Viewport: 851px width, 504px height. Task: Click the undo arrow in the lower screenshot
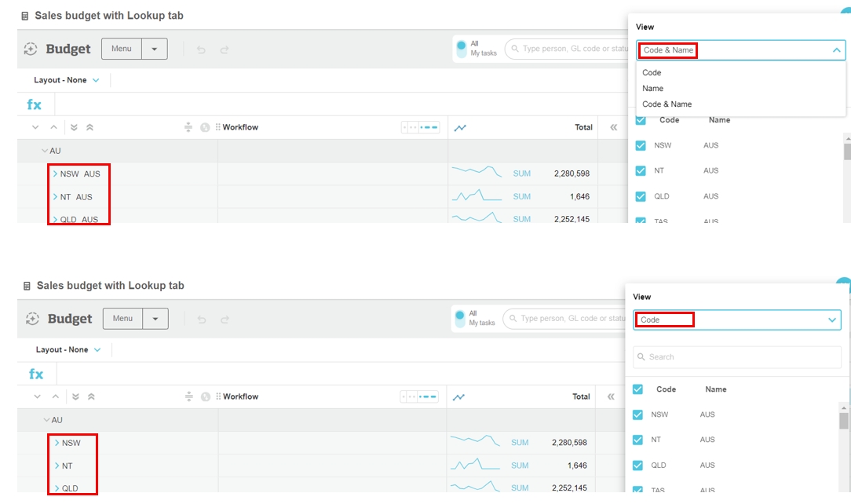click(201, 320)
